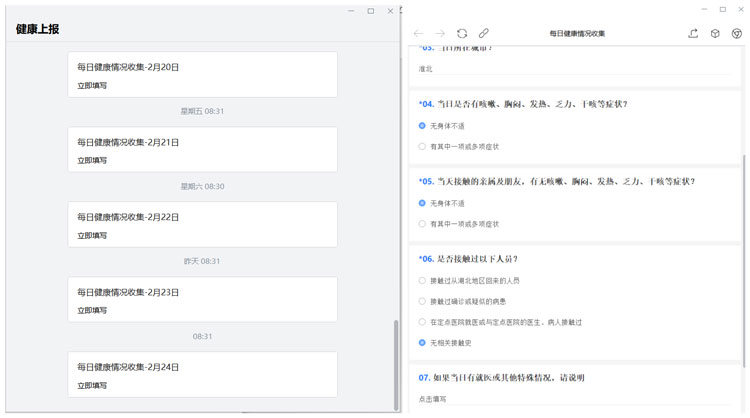
Task: Refresh the health form page
Action: pos(462,33)
